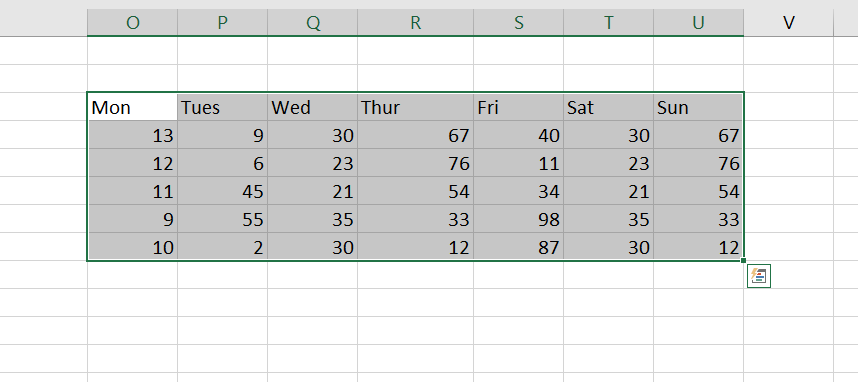Click the fill handle at selection corner
The image size is (858, 382).
point(744,261)
